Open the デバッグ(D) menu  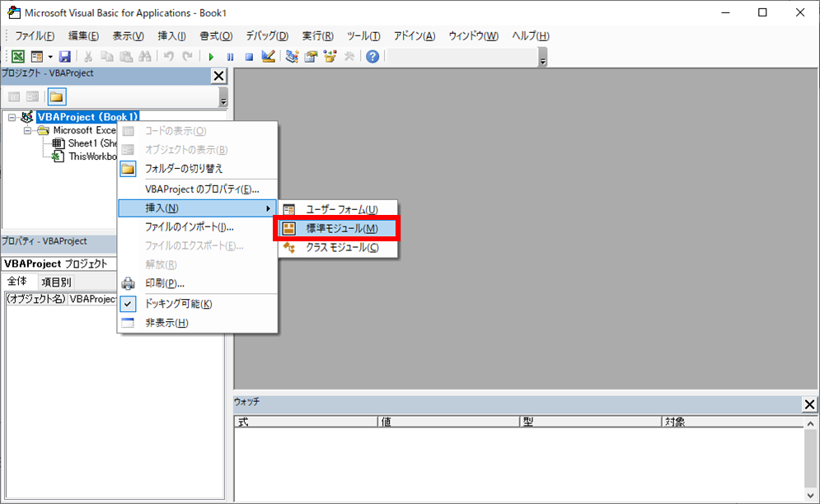(267, 36)
